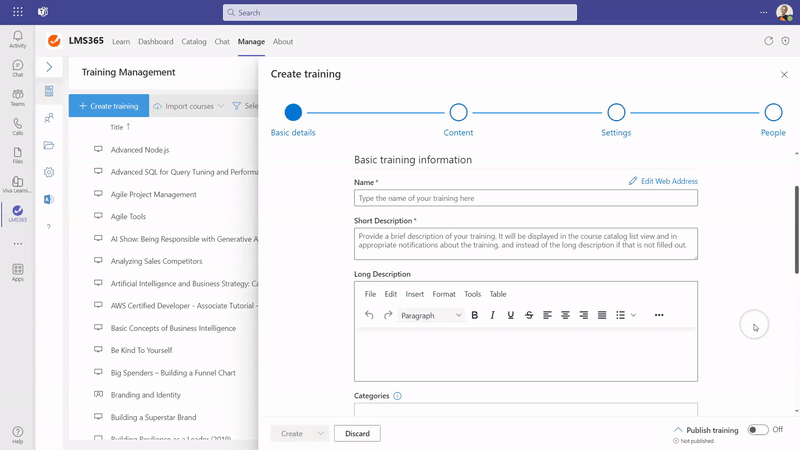Toggle italic formatting
This screenshot has height=450, width=800.
[x=492, y=315]
